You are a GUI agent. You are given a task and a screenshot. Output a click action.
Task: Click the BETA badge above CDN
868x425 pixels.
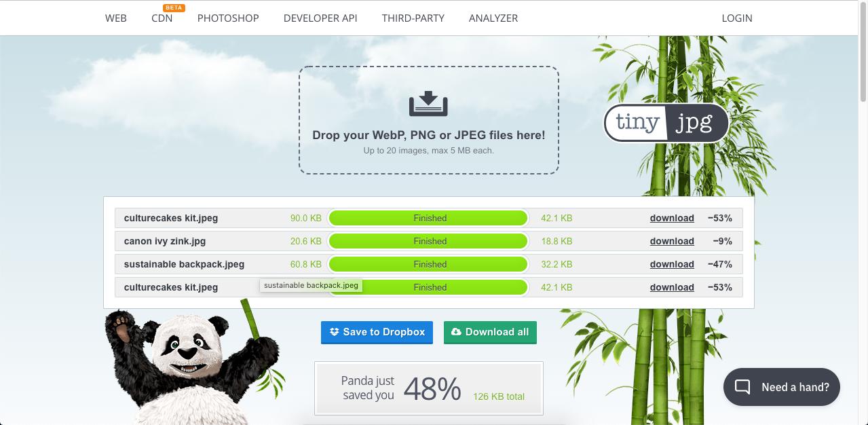pos(174,8)
